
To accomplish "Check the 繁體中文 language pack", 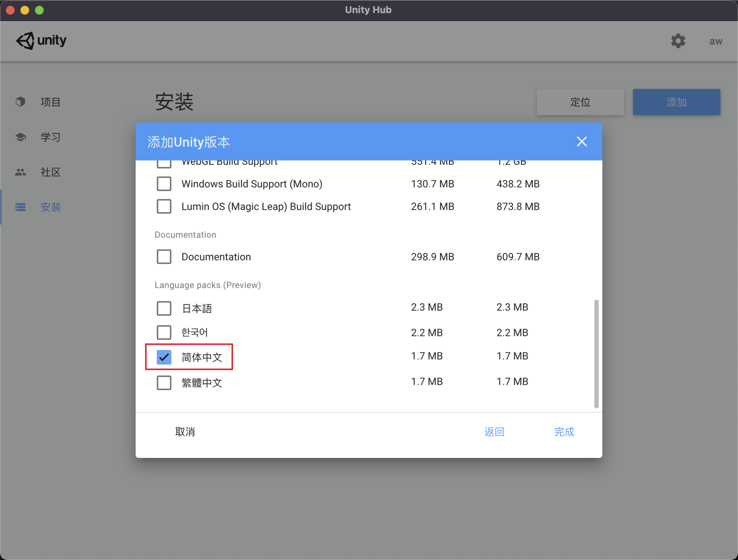I will [x=164, y=383].
